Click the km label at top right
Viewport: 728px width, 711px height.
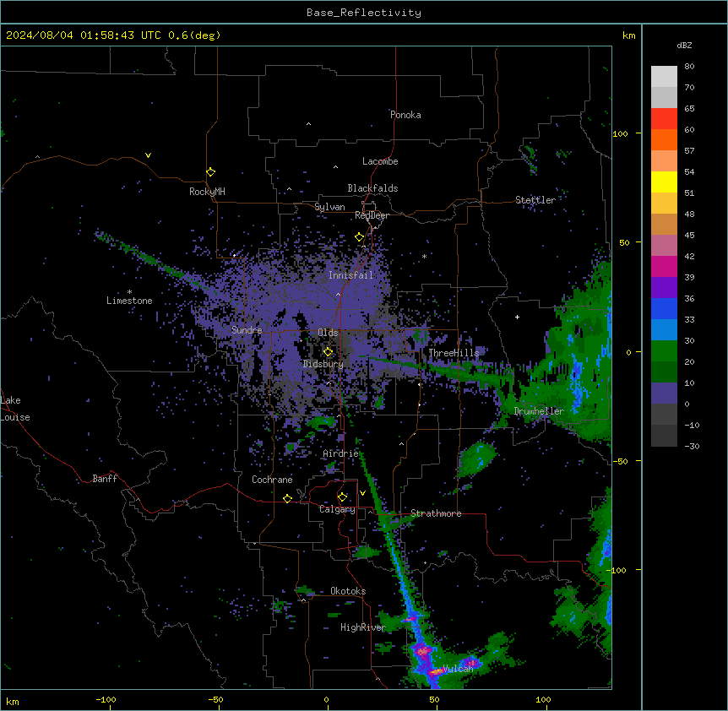(x=628, y=35)
